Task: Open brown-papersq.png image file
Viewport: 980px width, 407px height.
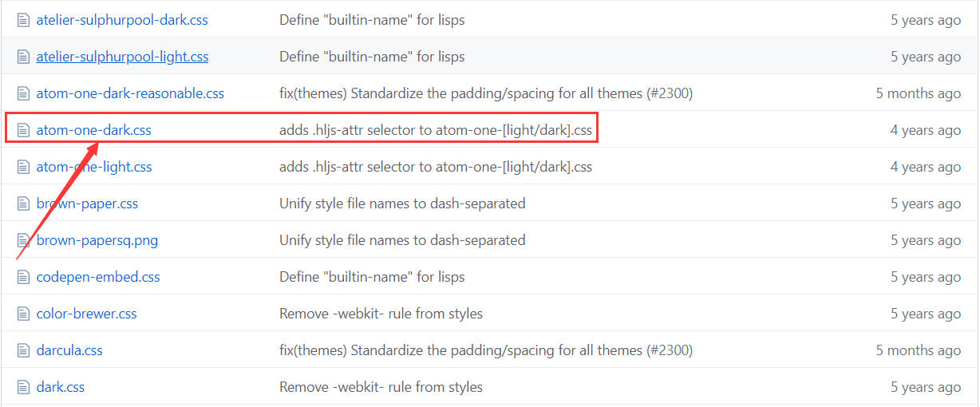Action: (x=97, y=240)
